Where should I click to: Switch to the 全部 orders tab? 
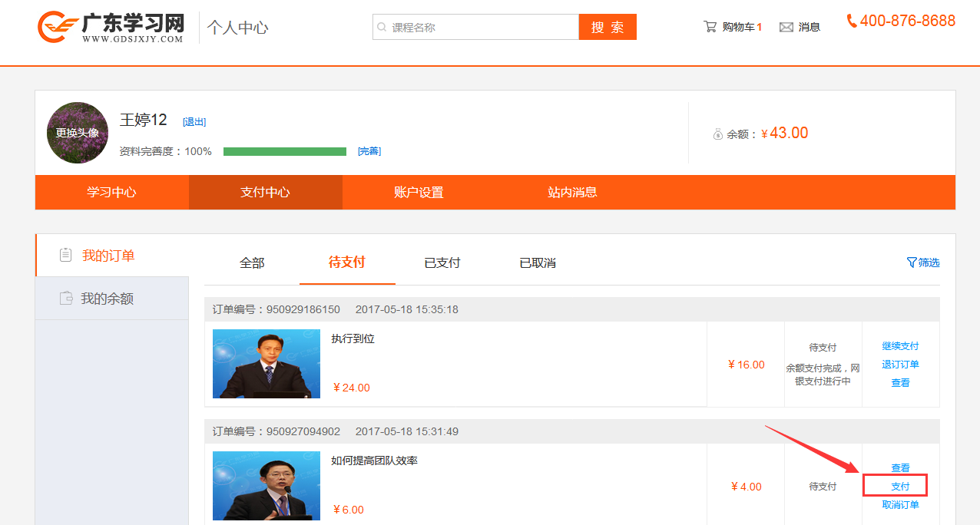(x=252, y=263)
